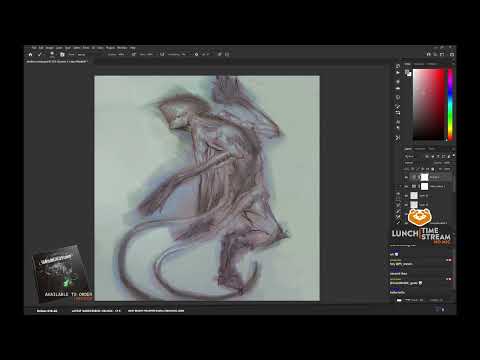Toggle pressure for size icon
This screenshot has height=360, width=480.
pyautogui.click(x=220, y=54)
